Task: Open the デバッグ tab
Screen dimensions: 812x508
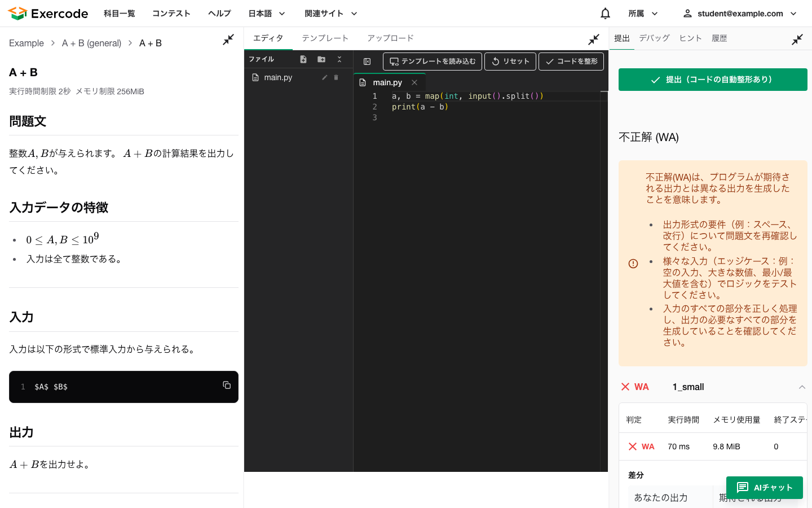Action: point(654,38)
